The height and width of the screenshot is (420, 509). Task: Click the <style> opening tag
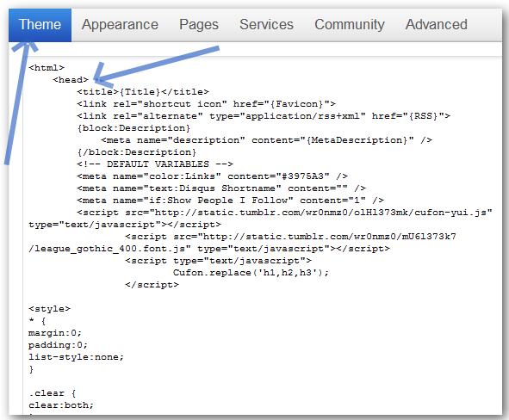[x=49, y=309]
